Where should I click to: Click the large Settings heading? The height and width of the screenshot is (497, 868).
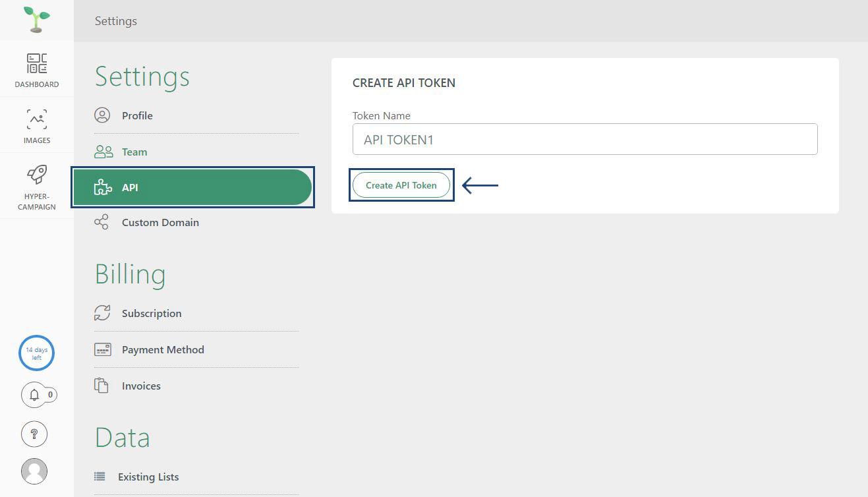tap(142, 77)
